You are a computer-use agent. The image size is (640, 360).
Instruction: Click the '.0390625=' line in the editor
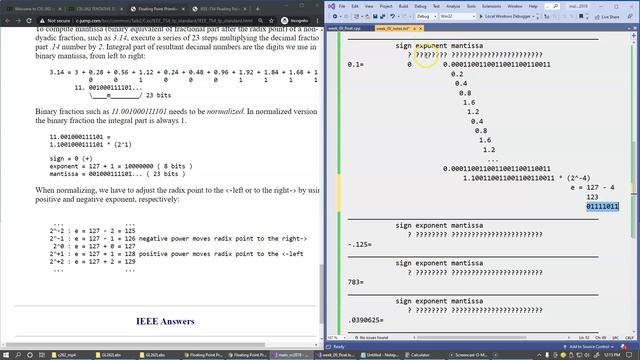tap(366, 320)
